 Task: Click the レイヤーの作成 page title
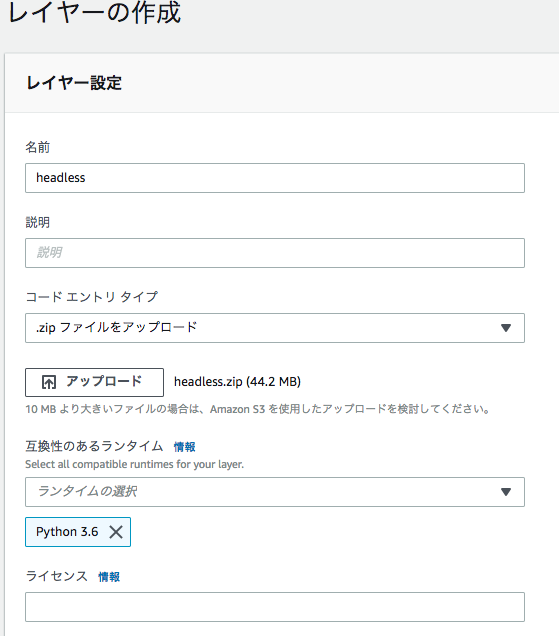click(94, 12)
